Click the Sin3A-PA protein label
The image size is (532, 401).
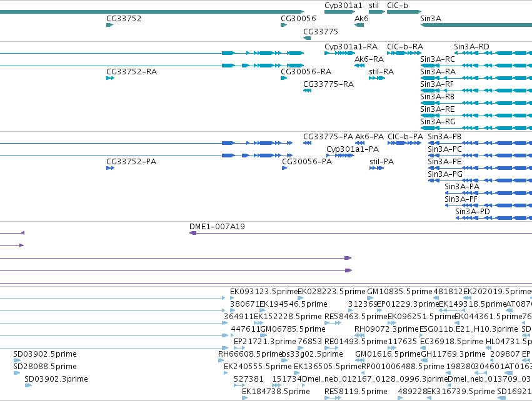point(462,187)
